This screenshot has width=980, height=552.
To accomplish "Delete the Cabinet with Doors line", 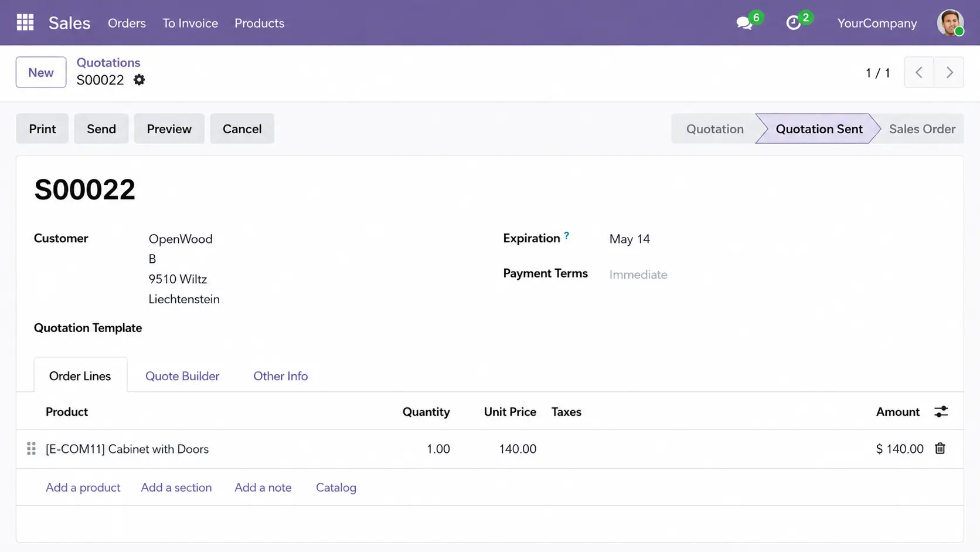I will (x=940, y=448).
